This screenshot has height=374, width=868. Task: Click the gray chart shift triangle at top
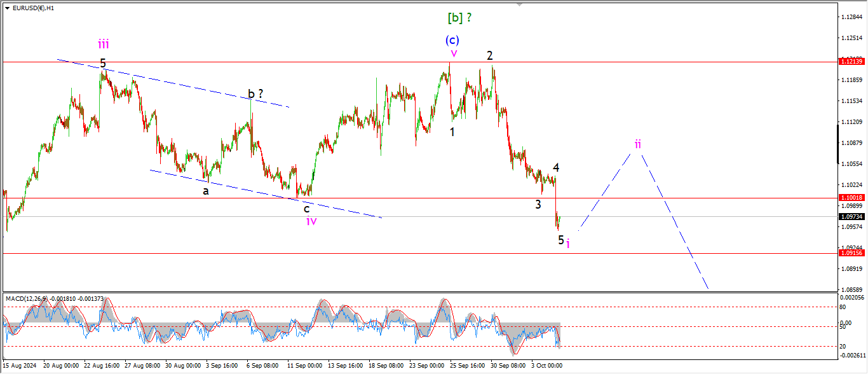pos(520,4)
